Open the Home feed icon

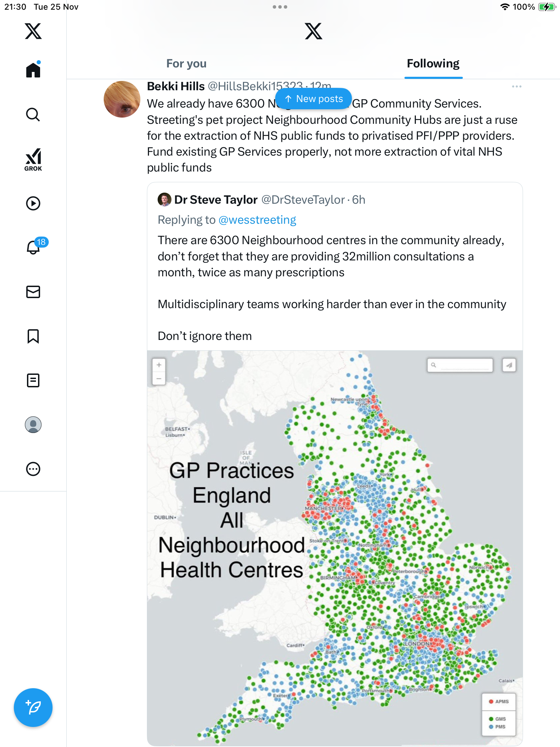[33, 70]
